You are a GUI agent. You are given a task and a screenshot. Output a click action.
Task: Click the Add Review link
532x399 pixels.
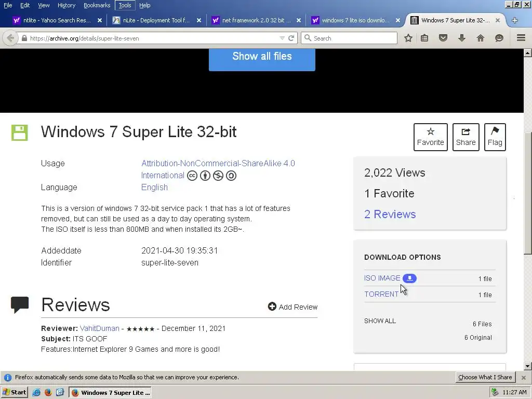(x=293, y=307)
